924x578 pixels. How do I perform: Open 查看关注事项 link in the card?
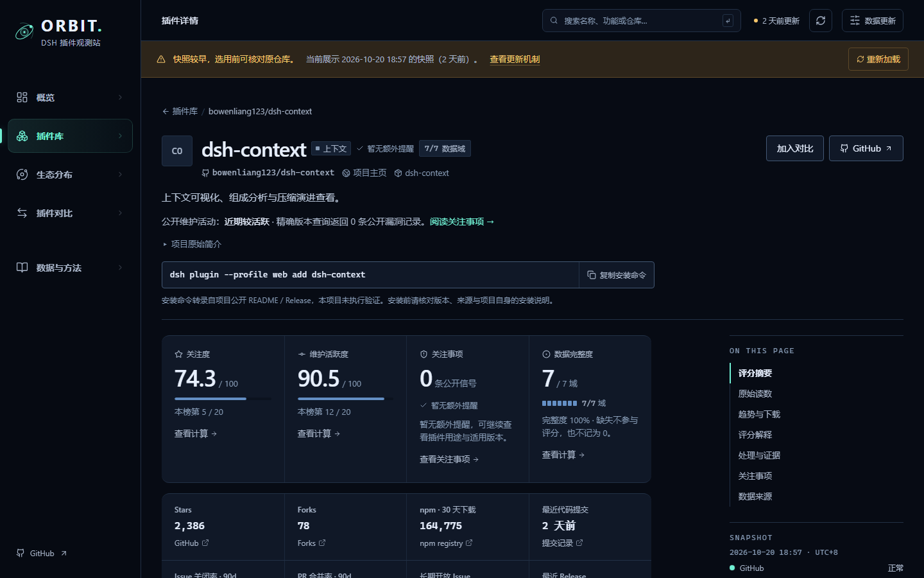pos(449,459)
